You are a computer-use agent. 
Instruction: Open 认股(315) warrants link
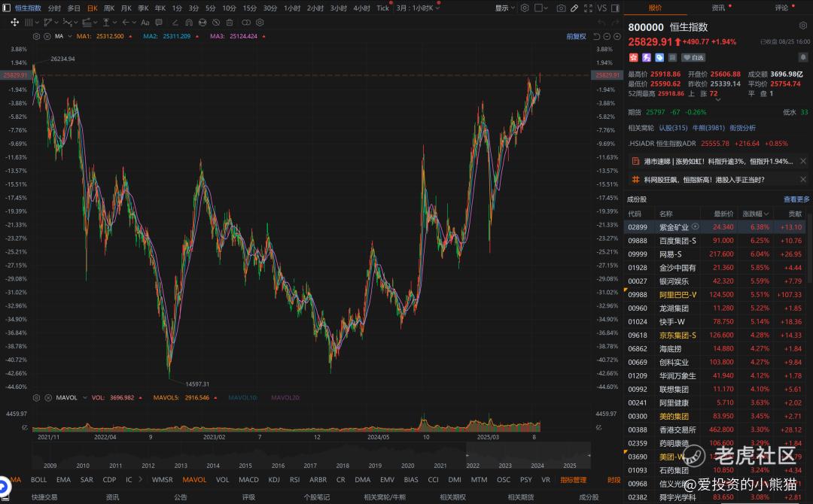[x=673, y=127]
